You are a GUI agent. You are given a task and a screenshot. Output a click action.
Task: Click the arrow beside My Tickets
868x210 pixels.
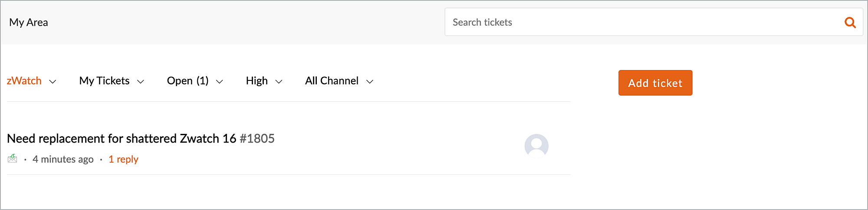click(x=141, y=82)
